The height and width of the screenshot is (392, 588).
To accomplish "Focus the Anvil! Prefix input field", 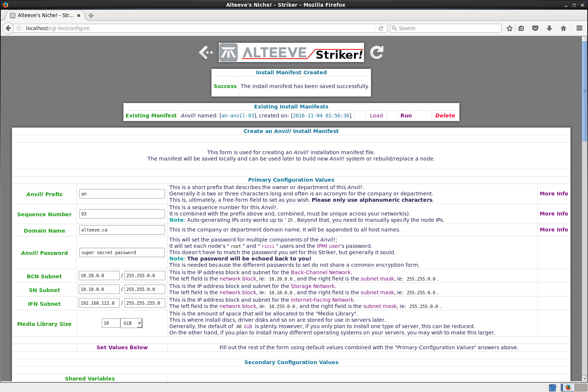I will 122,194.
